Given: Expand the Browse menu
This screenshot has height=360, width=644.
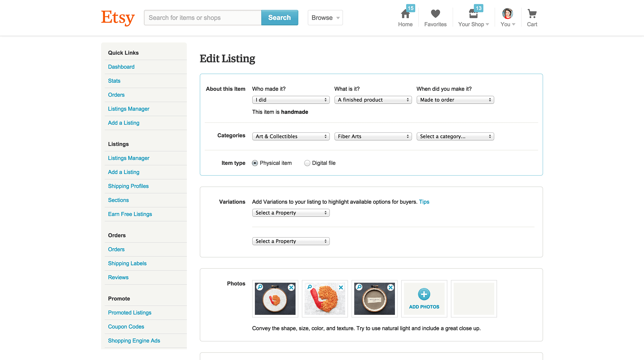Looking at the screenshot, I should 325,18.
